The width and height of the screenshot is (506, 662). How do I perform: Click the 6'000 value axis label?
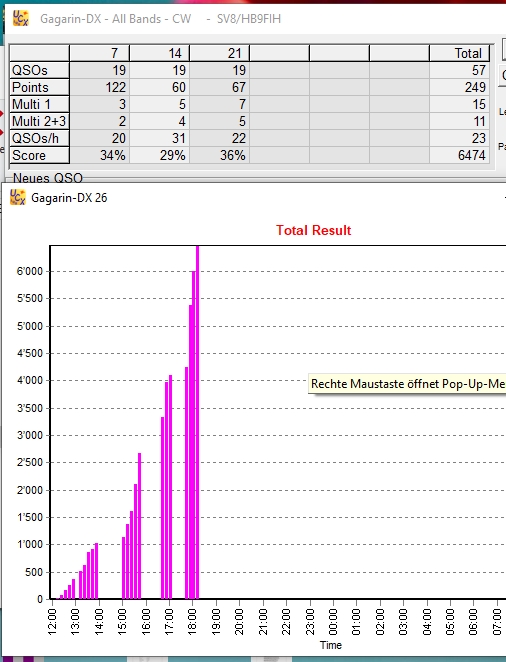(30, 271)
